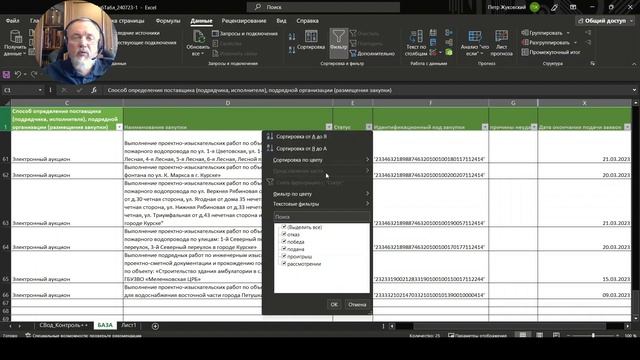This screenshot has width=640, height=360.
Task: Open the Файл menu tab
Action: (13, 21)
